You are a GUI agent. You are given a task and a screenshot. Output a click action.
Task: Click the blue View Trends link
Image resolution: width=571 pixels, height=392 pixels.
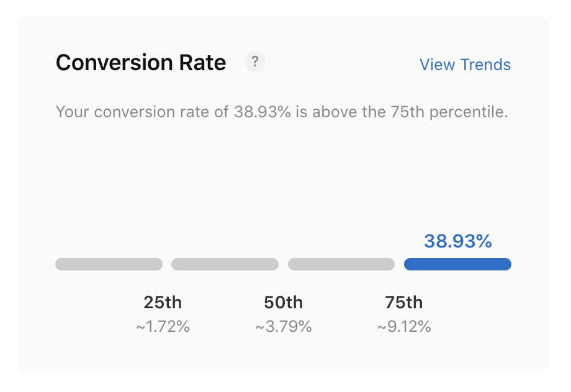click(x=465, y=65)
